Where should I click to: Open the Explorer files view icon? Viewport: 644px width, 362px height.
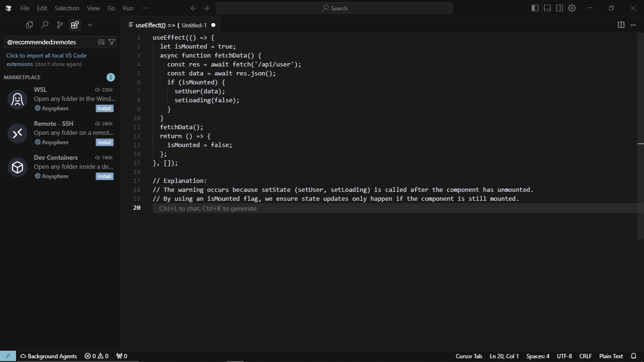tap(30, 25)
